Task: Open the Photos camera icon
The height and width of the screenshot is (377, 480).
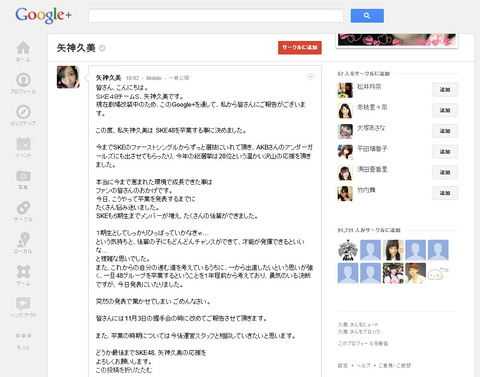Action: point(23,176)
